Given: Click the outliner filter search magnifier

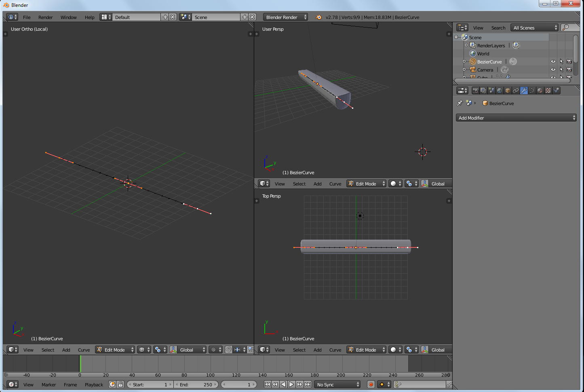Looking at the screenshot, I should (565, 27).
